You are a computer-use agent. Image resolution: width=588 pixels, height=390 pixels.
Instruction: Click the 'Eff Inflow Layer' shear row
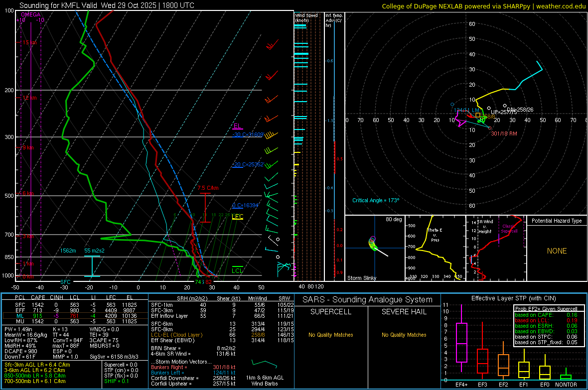tap(223, 316)
